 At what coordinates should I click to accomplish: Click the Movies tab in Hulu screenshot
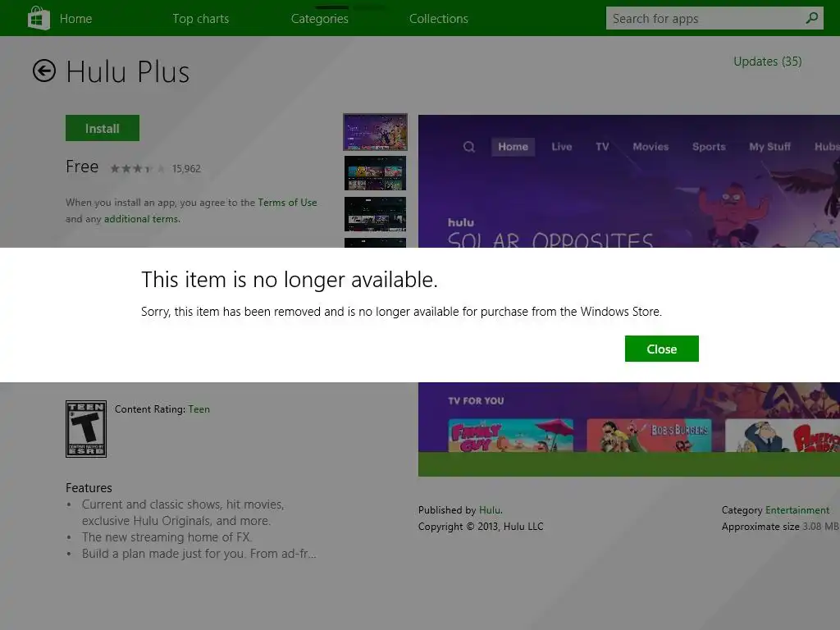point(651,147)
